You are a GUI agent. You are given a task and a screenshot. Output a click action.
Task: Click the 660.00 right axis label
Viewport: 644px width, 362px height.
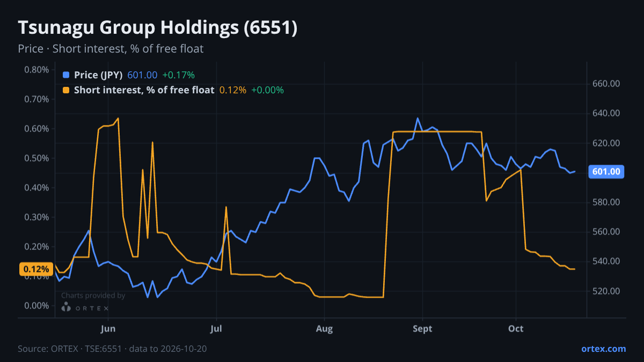(x=606, y=84)
